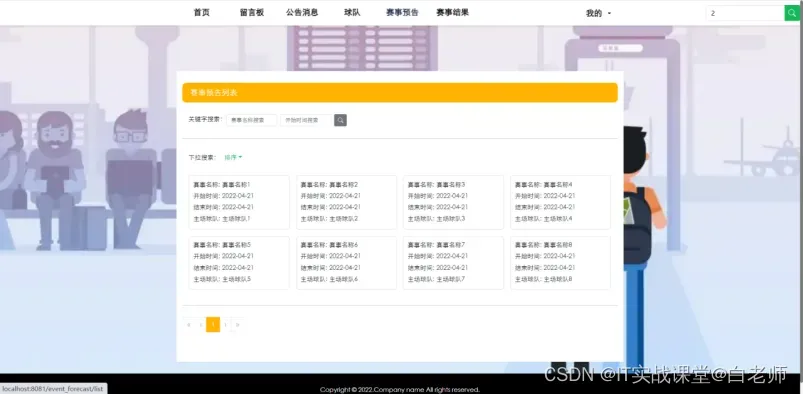Open 留言板 in the navigation bar
The image size is (803, 394).
coord(251,13)
